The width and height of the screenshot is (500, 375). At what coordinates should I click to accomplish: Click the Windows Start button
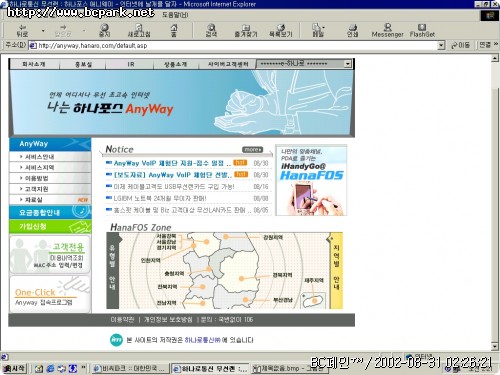pyautogui.click(x=14, y=368)
